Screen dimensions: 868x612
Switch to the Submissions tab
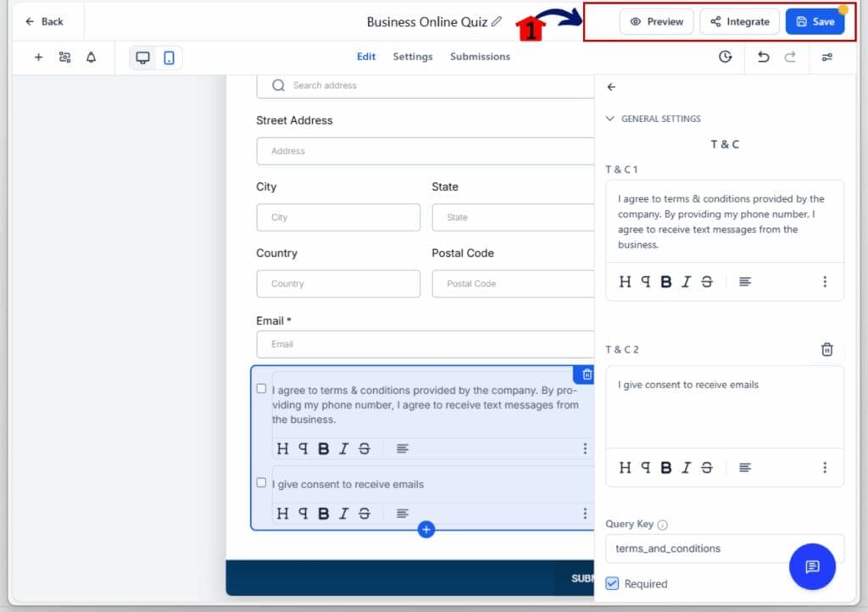tap(480, 58)
